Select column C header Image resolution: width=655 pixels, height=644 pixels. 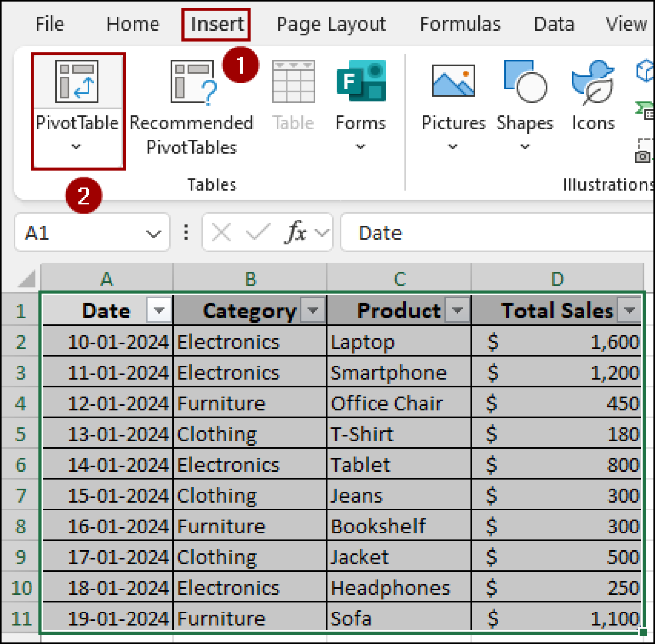point(399,279)
